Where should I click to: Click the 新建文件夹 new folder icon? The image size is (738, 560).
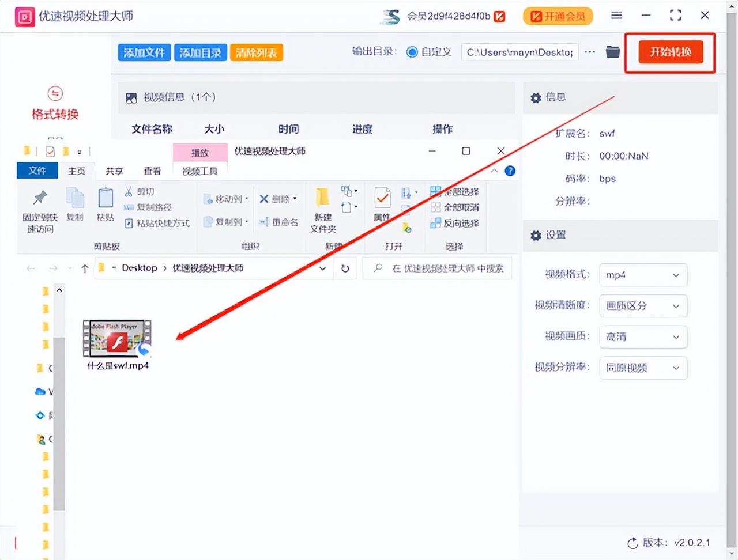pos(322,199)
